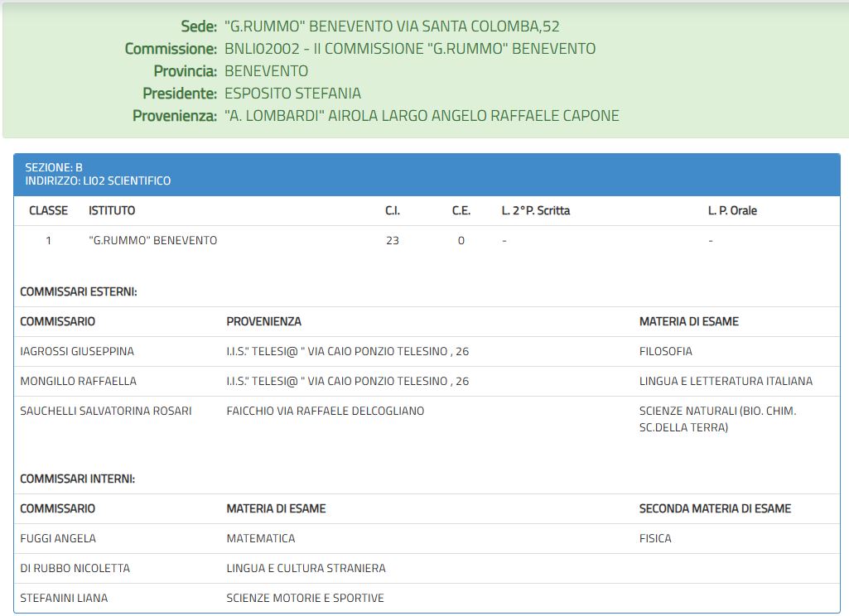Click the C.E. column header
Image resolution: width=849 pixels, height=616 pixels.
coord(461,210)
